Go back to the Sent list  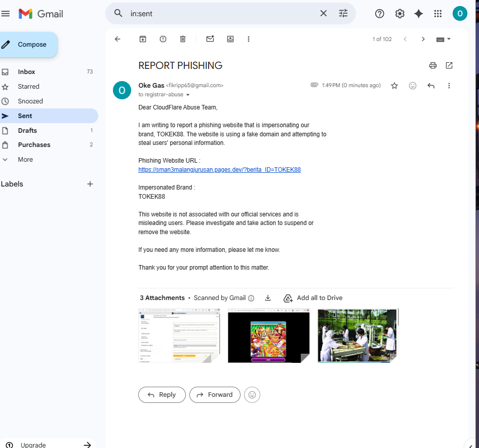click(117, 39)
